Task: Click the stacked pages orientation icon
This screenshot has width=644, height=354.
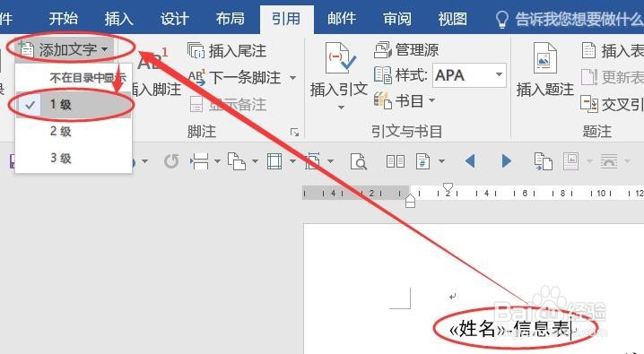Action: click(237, 161)
